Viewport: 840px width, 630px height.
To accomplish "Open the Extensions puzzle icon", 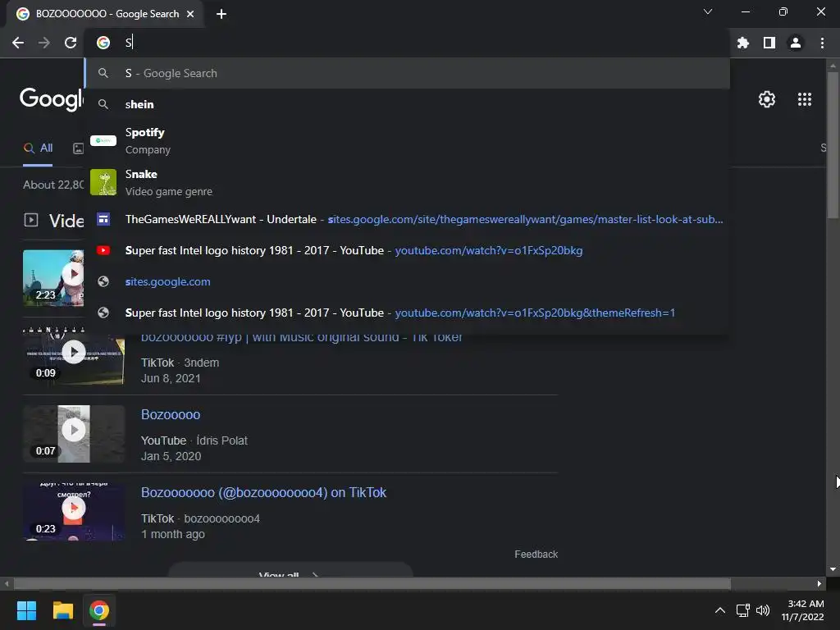I will point(742,43).
